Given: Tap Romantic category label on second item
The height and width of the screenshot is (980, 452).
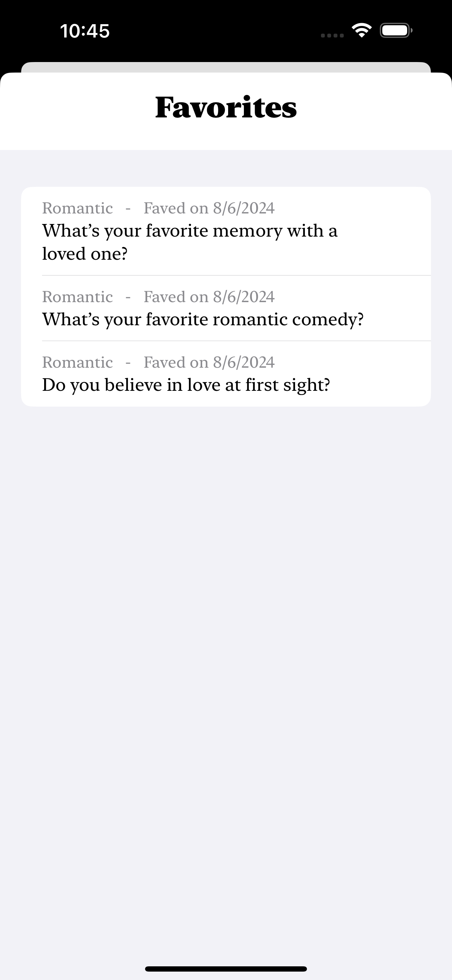Looking at the screenshot, I should [x=78, y=297].
